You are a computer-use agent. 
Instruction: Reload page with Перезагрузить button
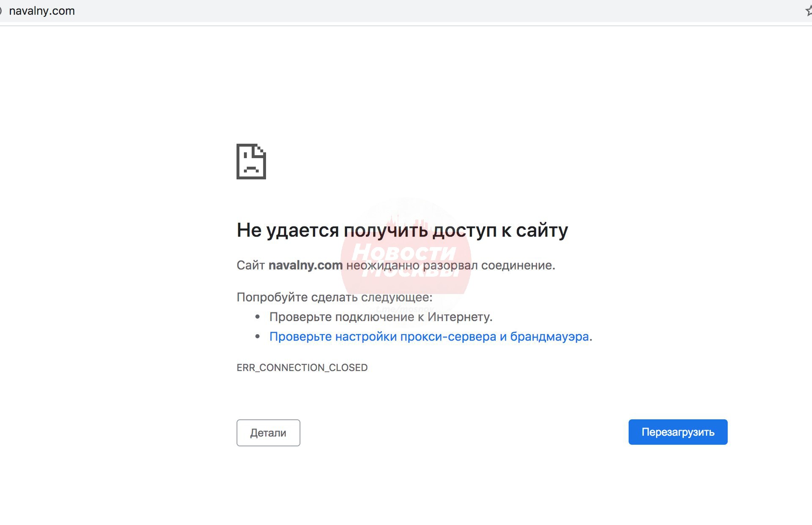[x=678, y=432]
